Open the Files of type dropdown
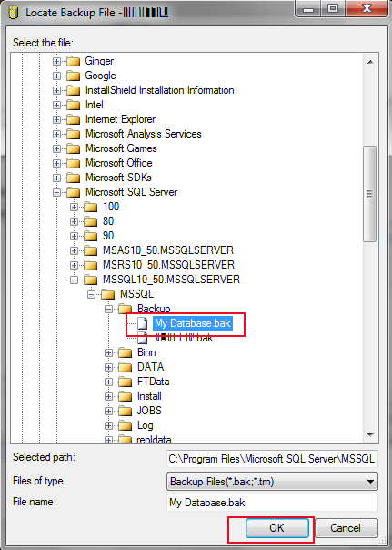The image size is (392, 550). 272,482
